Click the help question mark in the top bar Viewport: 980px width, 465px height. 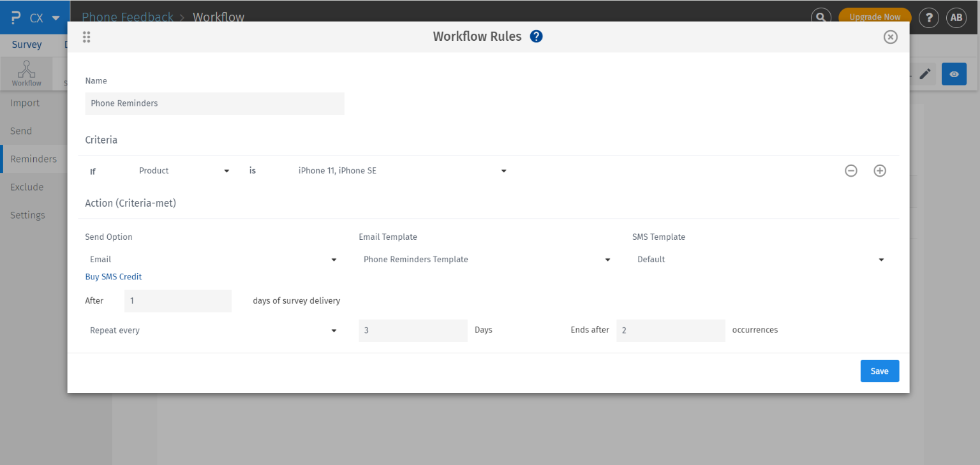coord(928,17)
